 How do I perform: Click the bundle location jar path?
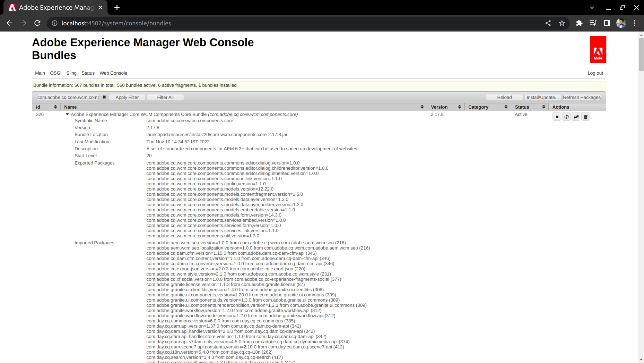click(217, 134)
